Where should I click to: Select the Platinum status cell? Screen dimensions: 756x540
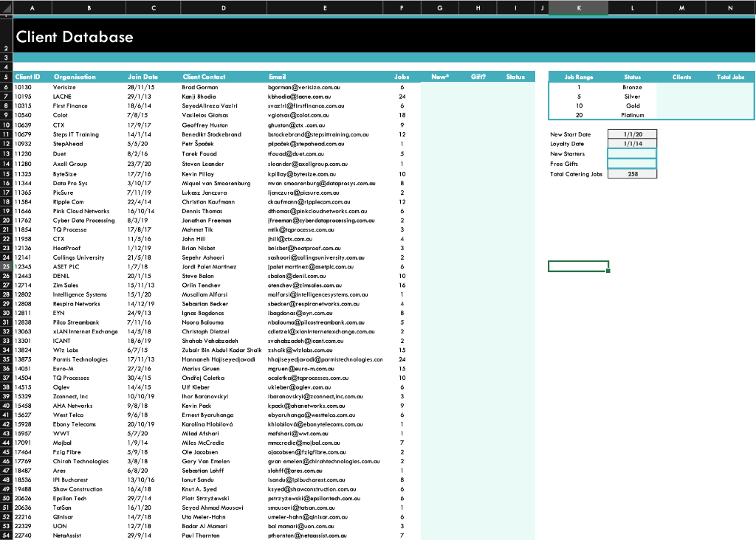pyautogui.click(x=632, y=115)
